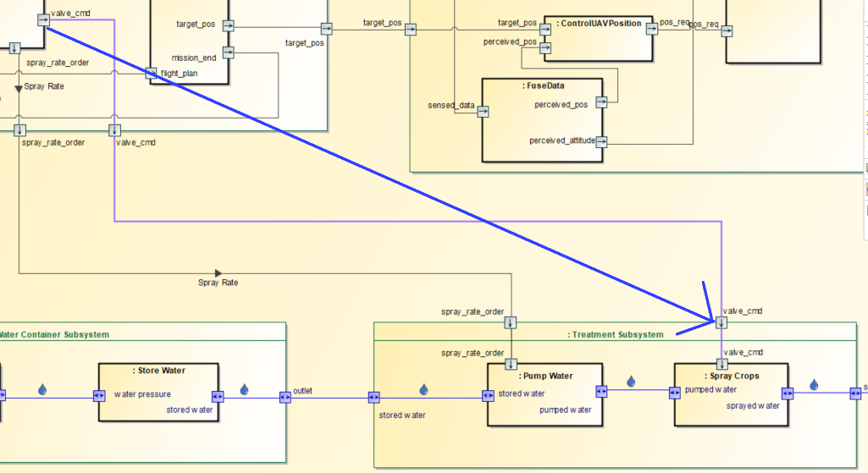The image size is (868, 473).
Task: Select valve_cmd port on Spray Crops block
Action: [721, 364]
